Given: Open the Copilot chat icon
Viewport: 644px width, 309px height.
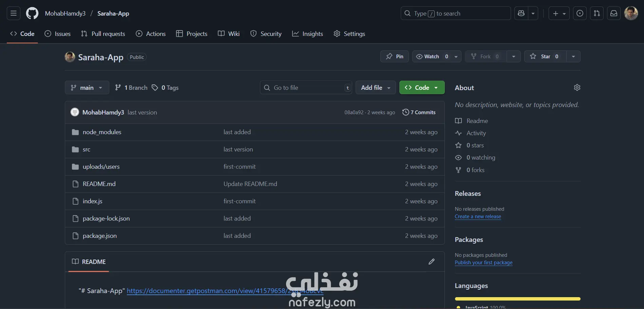Looking at the screenshot, I should [521, 13].
